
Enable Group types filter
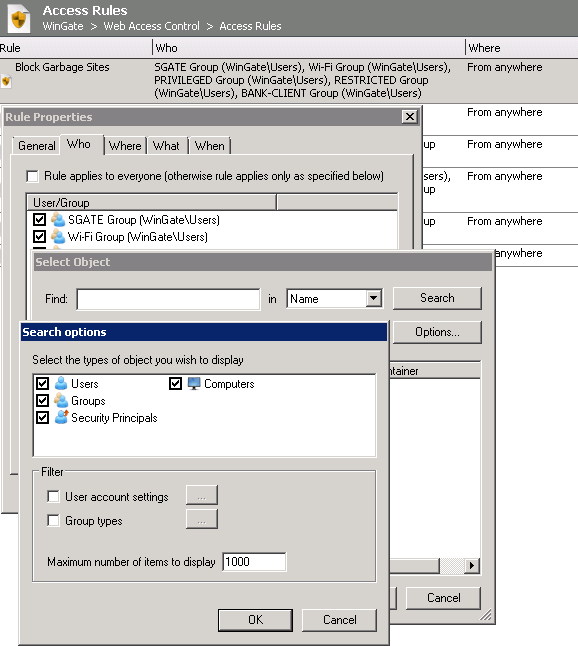tap(53, 520)
